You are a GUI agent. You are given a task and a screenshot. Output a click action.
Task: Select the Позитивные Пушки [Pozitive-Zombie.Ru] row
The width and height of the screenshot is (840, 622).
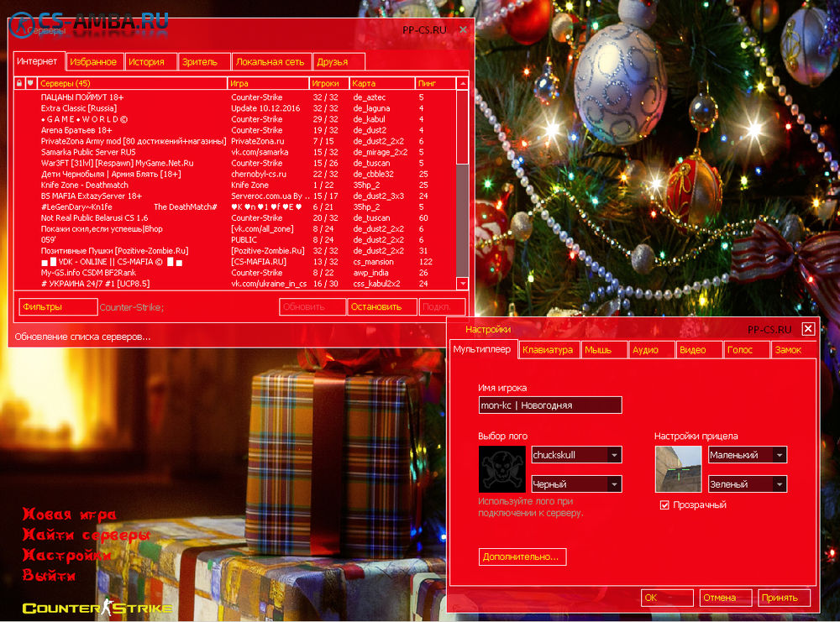click(x=235, y=250)
